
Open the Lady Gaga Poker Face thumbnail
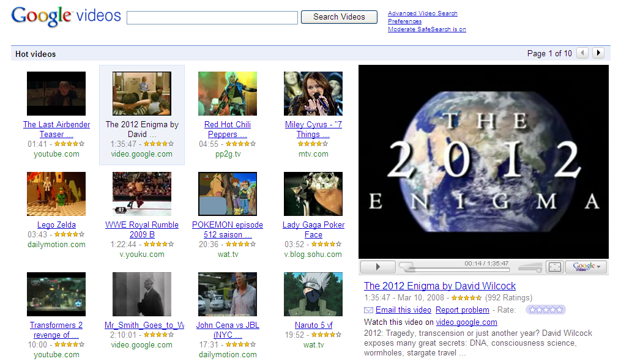(313, 194)
